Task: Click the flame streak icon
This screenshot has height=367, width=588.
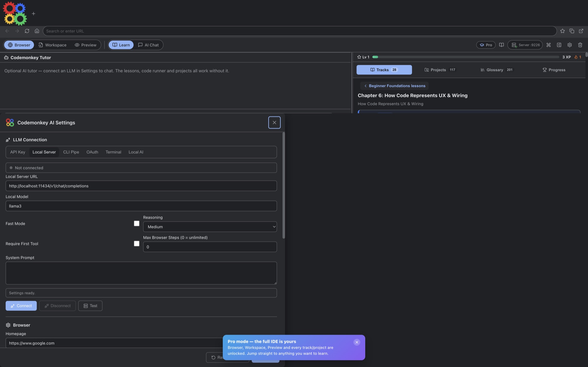Action: [576, 57]
